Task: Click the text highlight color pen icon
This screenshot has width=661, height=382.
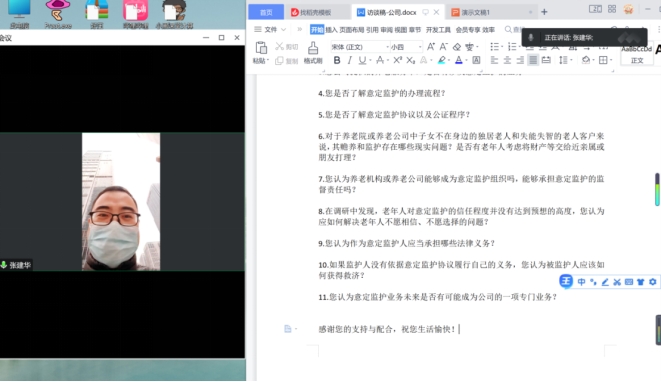Action: tap(441, 60)
